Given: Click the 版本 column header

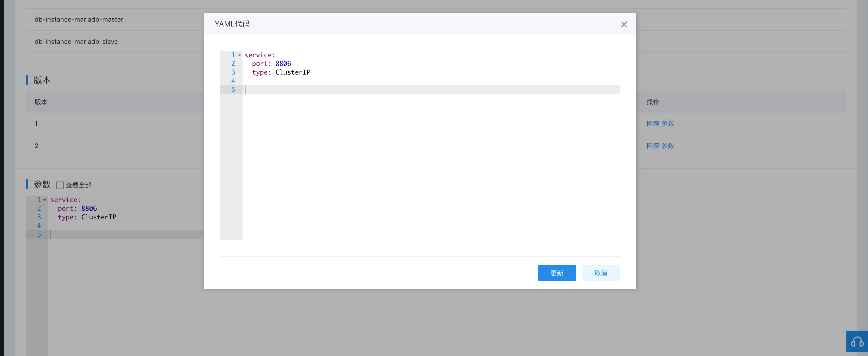Looking at the screenshot, I should (x=41, y=102).
